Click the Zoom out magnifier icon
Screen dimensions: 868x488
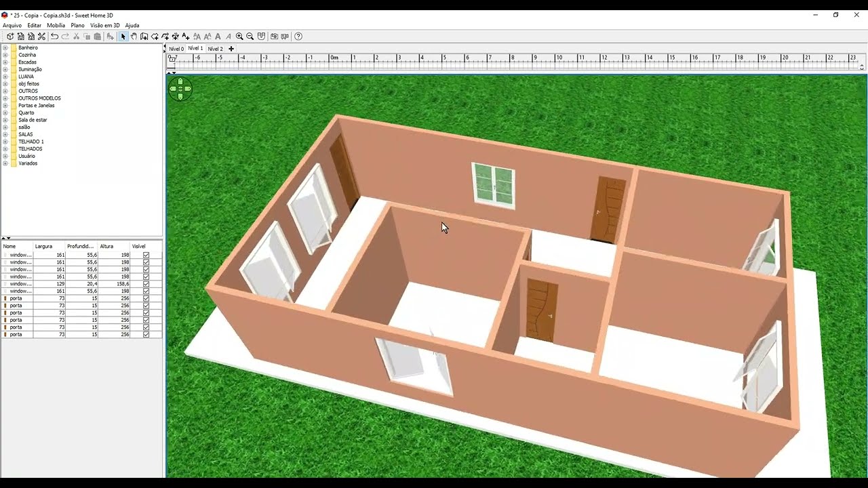250,37
